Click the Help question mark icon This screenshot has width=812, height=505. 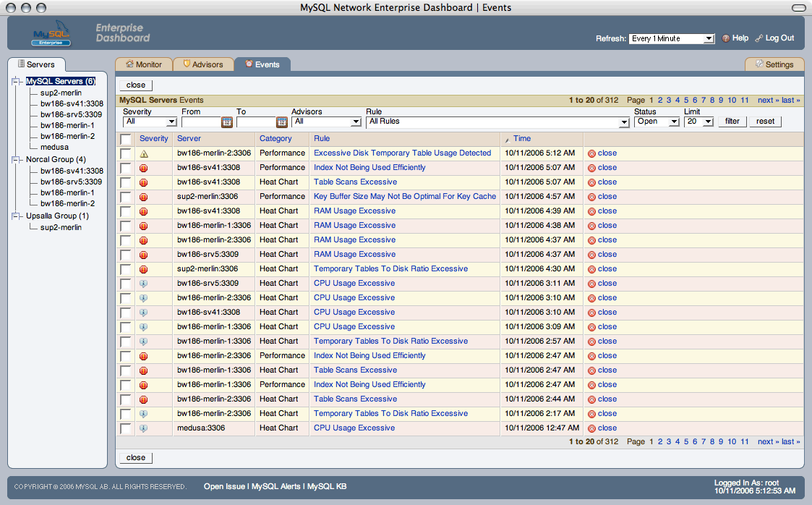coord(726,38)
